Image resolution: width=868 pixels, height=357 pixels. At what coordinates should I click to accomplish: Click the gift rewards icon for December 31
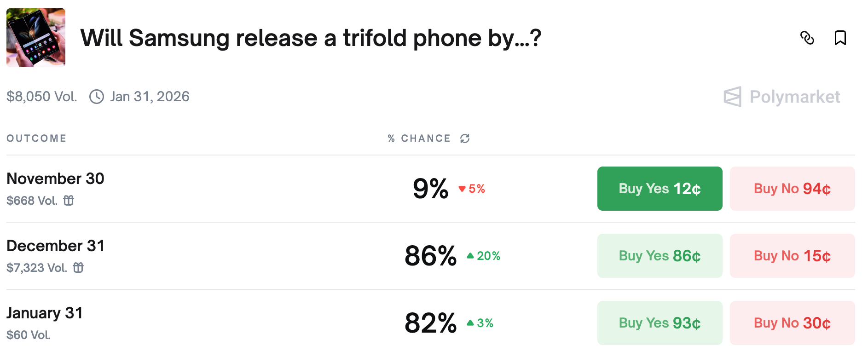(x=79, y=268)
